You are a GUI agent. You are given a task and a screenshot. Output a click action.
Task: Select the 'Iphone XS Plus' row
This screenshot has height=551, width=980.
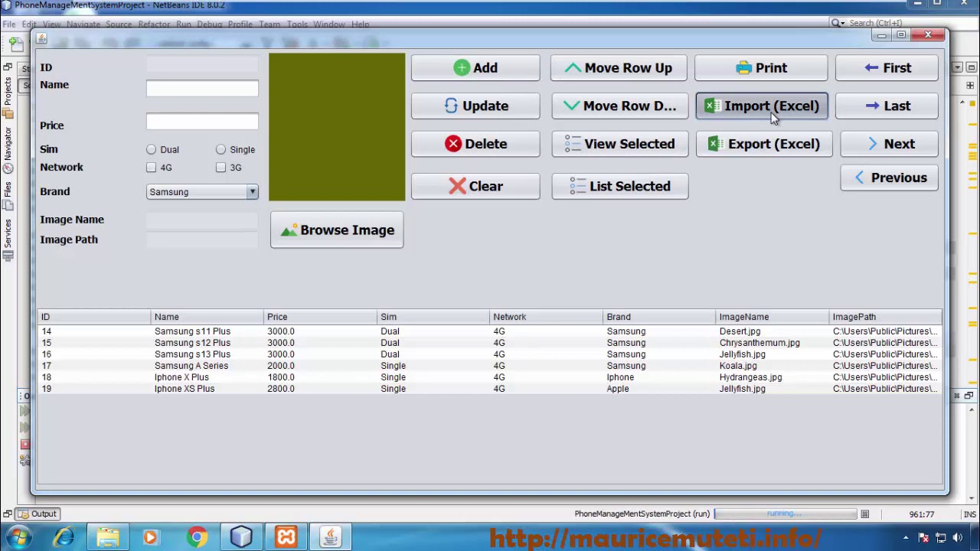(490, 389)
